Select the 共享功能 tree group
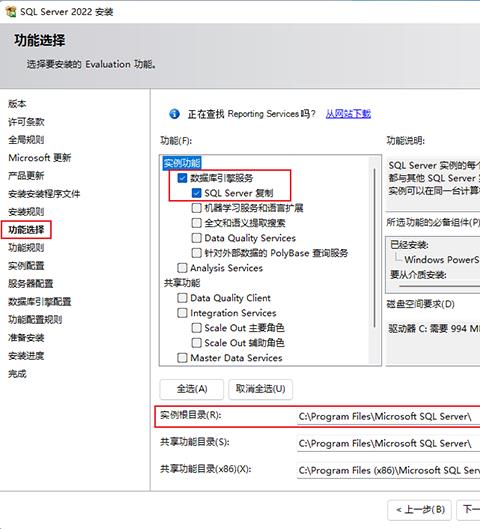 point(182,283)
